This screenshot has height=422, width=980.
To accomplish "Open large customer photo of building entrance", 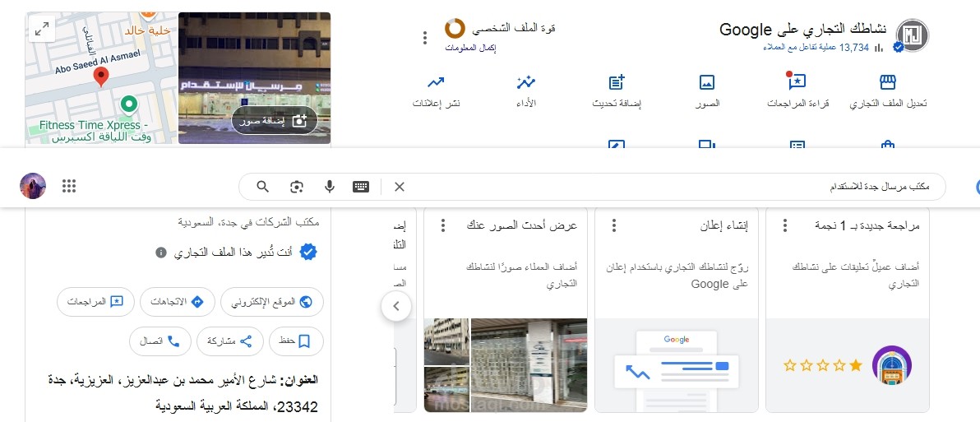I will point(529,365).
